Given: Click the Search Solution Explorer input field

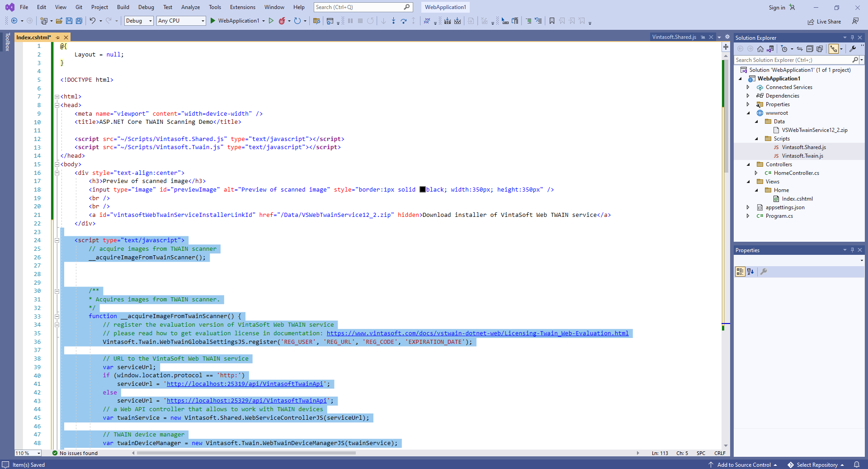Looking at the screenshot, I should click(793, 60).
